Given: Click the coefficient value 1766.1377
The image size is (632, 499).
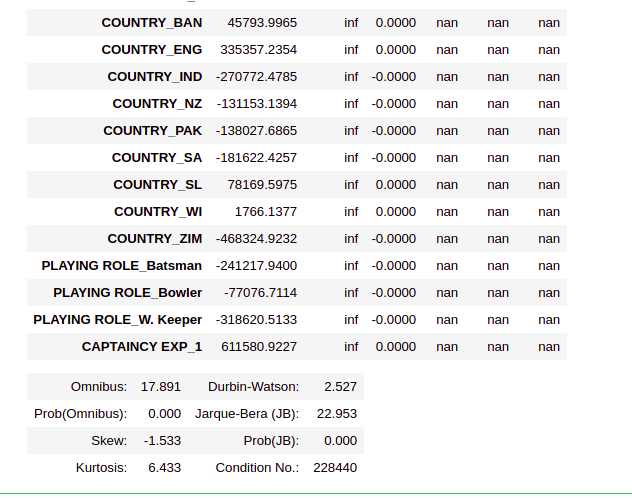Looking at the screenshot, I should [266, 212].
